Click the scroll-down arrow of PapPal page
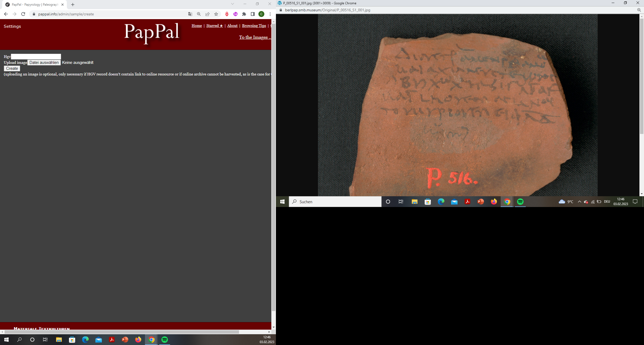The image size is (644, 345). [x=273, y=327]
